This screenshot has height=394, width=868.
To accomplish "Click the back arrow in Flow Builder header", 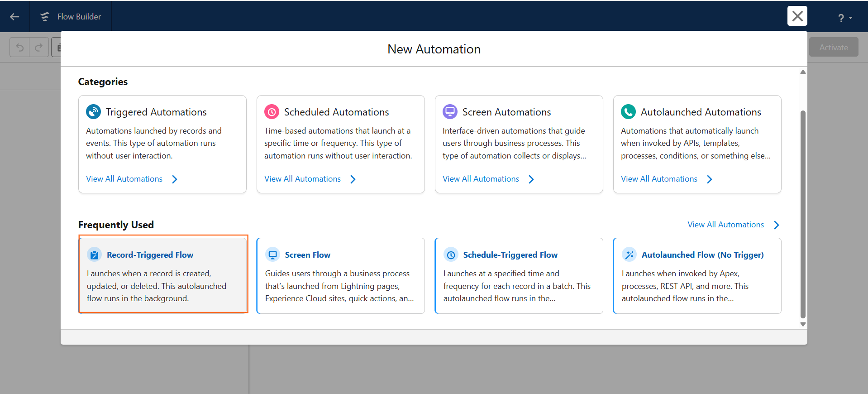I will 14,17.
